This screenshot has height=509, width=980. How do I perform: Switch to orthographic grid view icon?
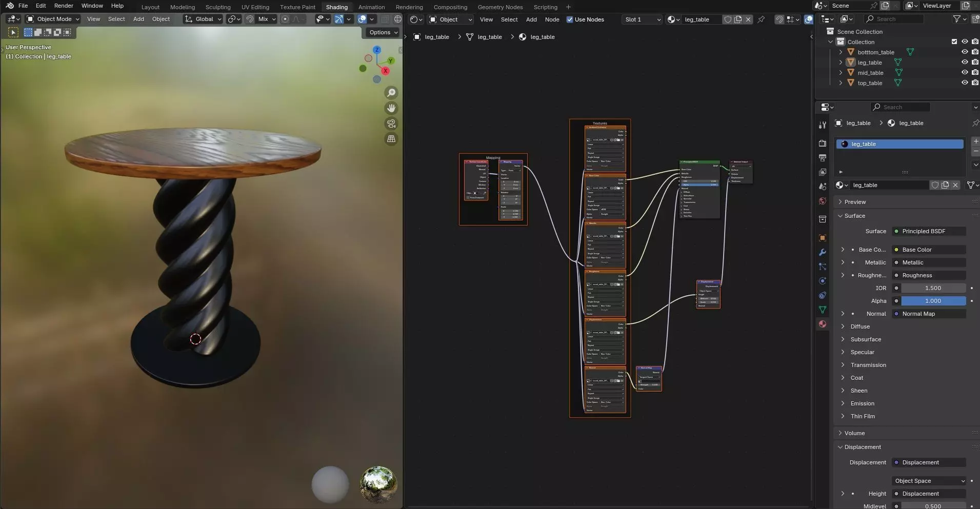[391, 139]
